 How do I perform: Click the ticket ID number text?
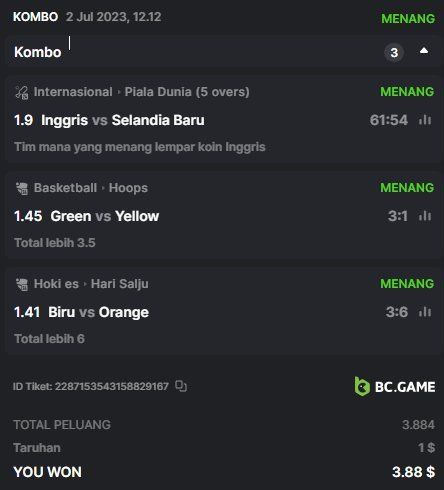(112, 386)
